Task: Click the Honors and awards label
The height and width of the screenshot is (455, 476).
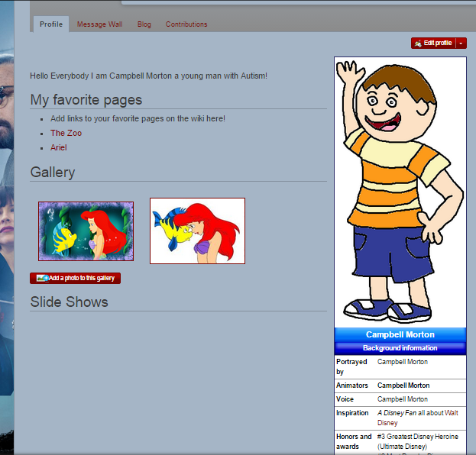Action: point(354,441)
